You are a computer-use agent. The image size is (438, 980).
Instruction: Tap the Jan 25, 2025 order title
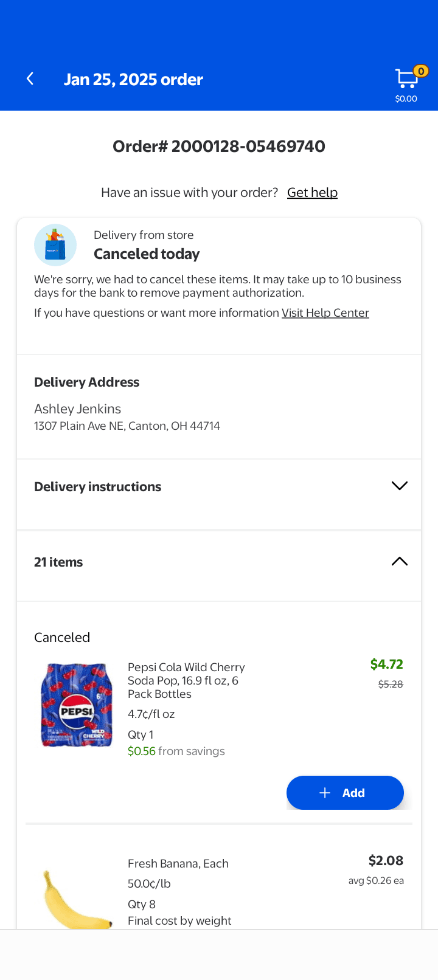(133, 80)
